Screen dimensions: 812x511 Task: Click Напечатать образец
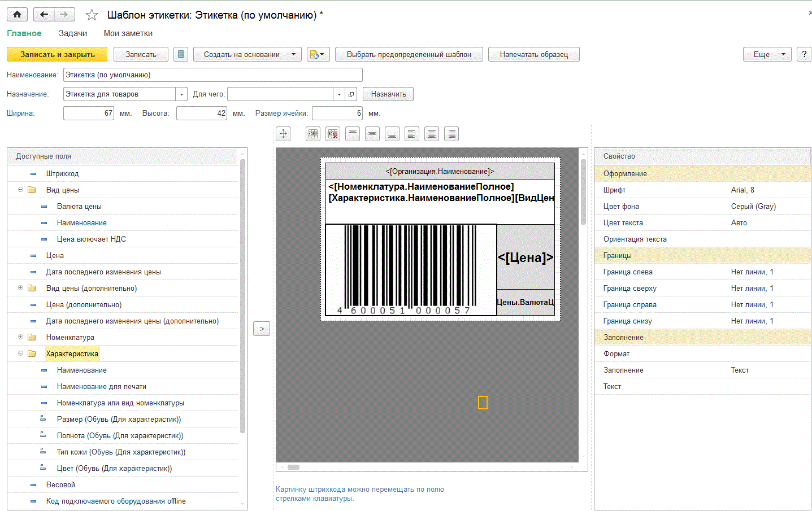534,54
